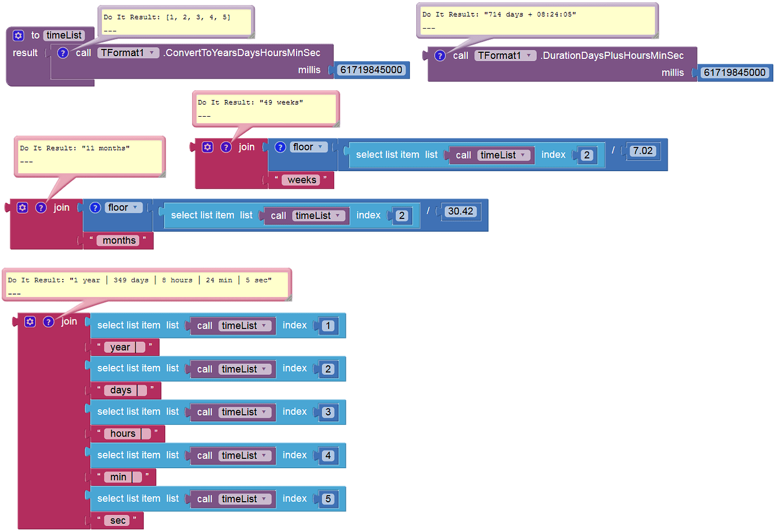
Task: Click the gear mutator icon on timeList procedure
Action: [19, 35]
